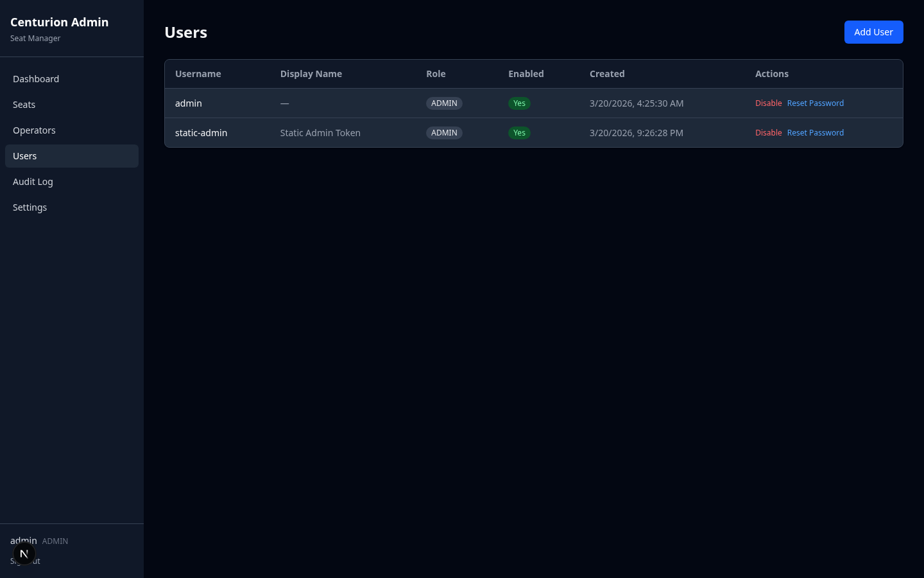The image size is (924, 578).
Task: Click the Yes enabled badge for admin
Action: coord(519,103)
